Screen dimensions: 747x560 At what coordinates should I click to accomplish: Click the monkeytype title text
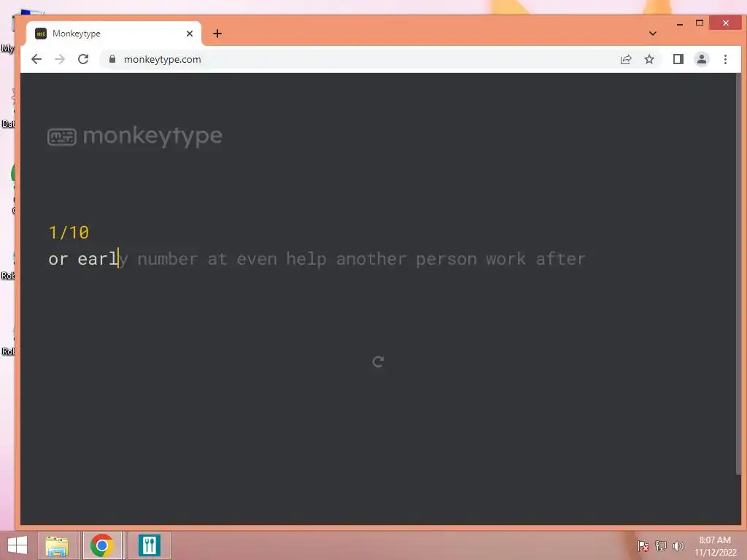click(152, 136)
